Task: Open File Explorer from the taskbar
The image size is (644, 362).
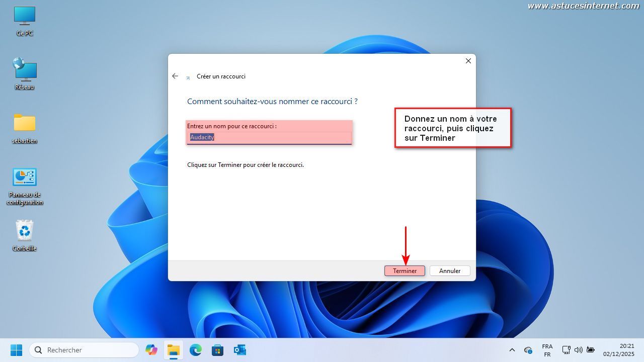Action: pyautogui.click(x=173, y=350)
